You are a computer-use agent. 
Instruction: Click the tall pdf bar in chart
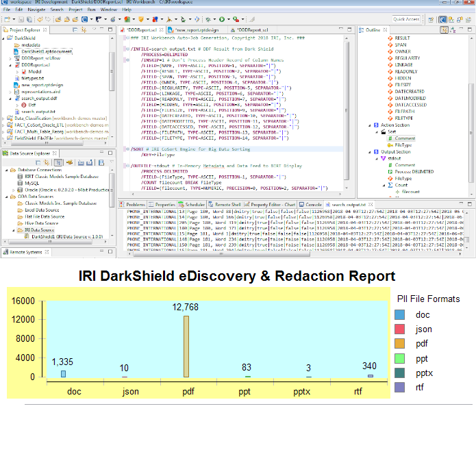point(186,347)
